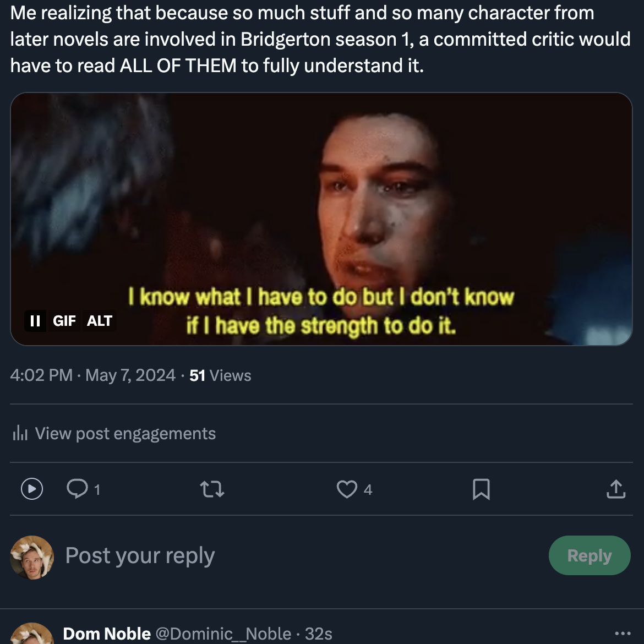Like the post with heart icon
Image resolution: width=644 pixels, height=644 pixels.
point(347,489)
